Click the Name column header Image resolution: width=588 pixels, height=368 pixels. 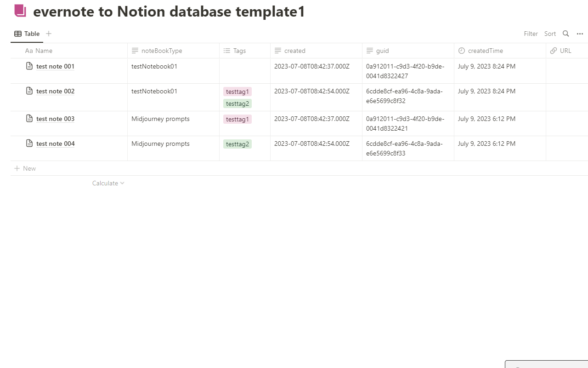[69, 51]
